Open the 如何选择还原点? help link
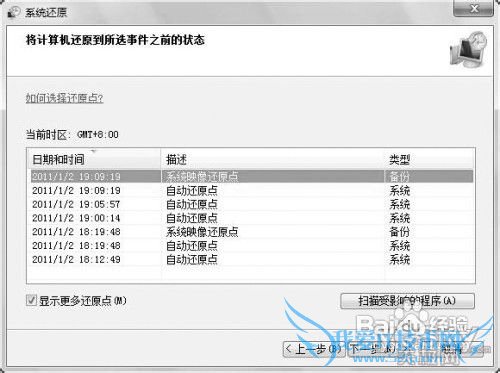500x373 pixels. click(65, 98)
